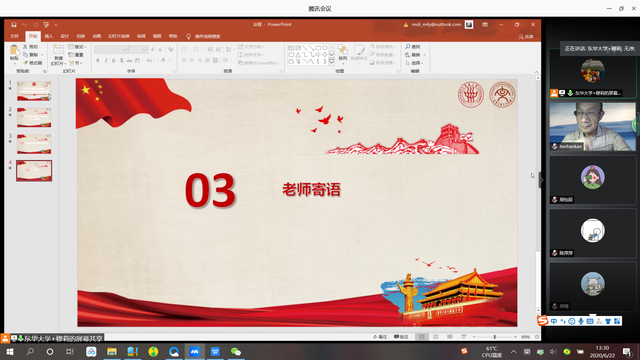This screenshot has width=640, height=360.
Task: Click the Notes button in status bar
Action: [x=380, y=337]
